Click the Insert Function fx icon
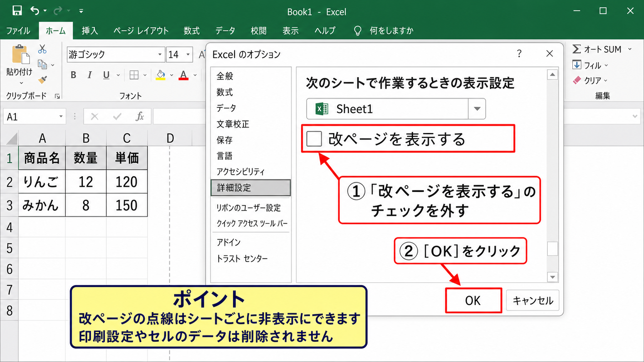 coord(140,117)
